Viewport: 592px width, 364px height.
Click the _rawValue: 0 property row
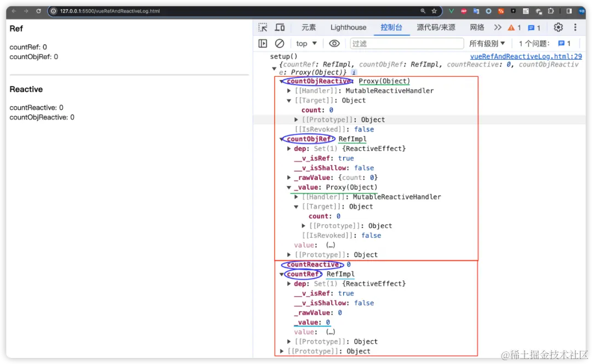click(318, 312)
